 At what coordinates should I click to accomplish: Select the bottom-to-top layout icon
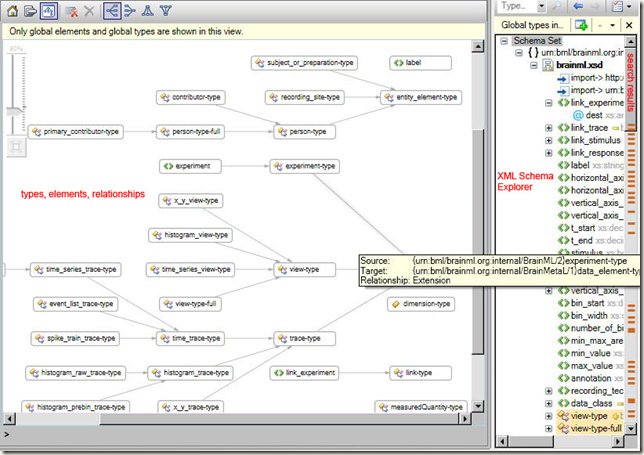[x=165, y=11]
